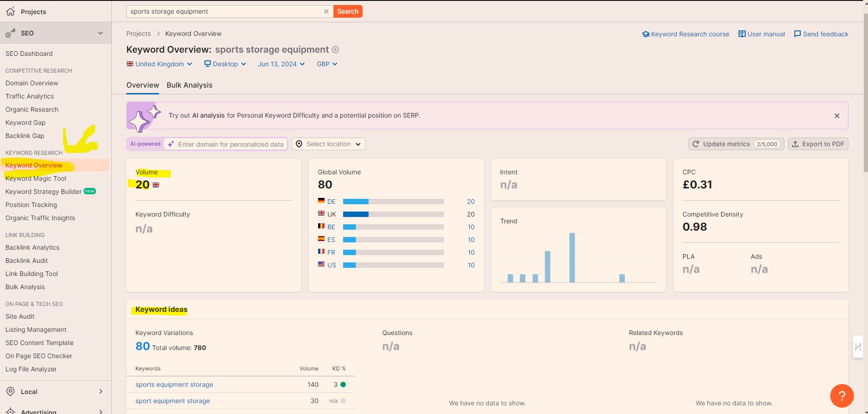Viewport: 868px width, 414px height.
Task: Open Keyword Research course
Action: [x=685, y=34]
